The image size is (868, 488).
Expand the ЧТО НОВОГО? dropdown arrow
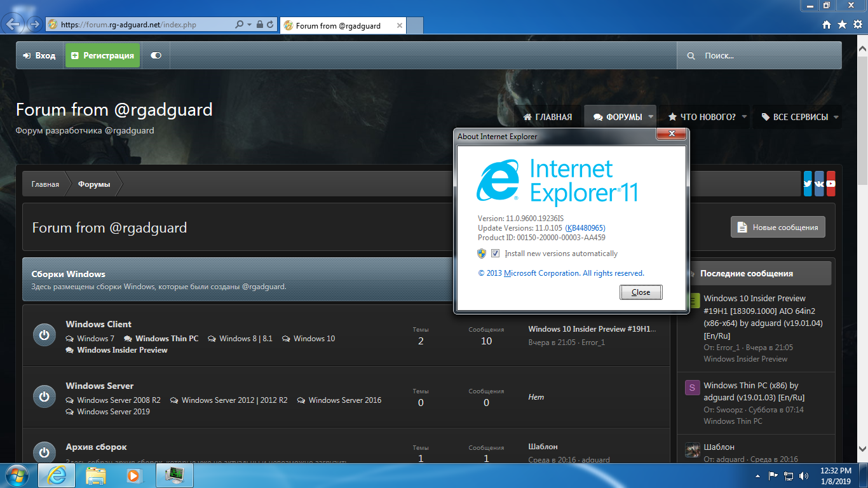(743, 118)
